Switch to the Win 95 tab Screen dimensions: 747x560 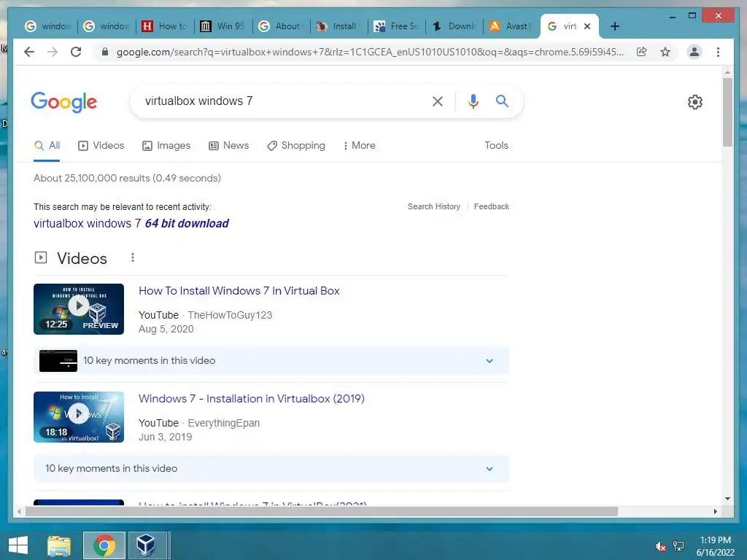pyautogui.click(x=223, y=26)
